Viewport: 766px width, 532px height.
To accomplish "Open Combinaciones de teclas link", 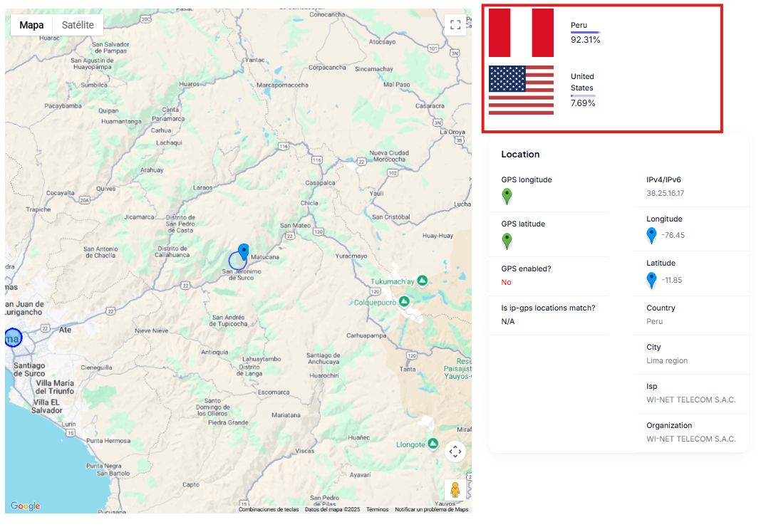I will click(x=269, y=509).
